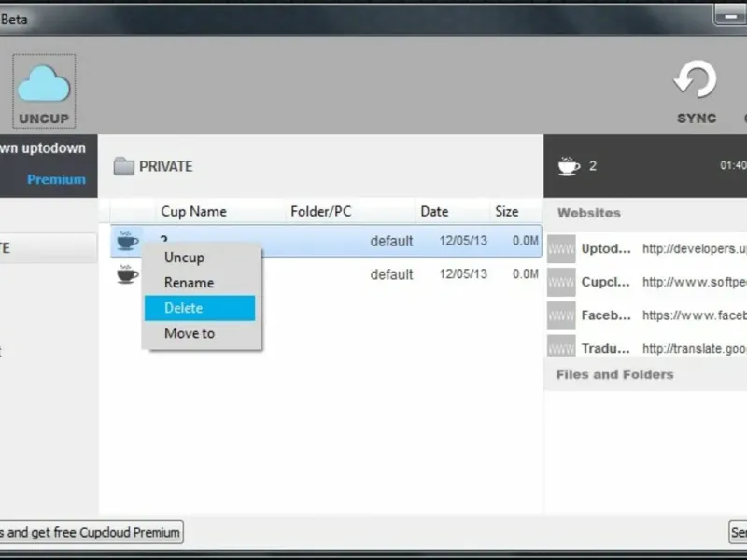Screen dimensions: 747x560
Task: Click the cup name '2' in details header
Action: [593, 166]
